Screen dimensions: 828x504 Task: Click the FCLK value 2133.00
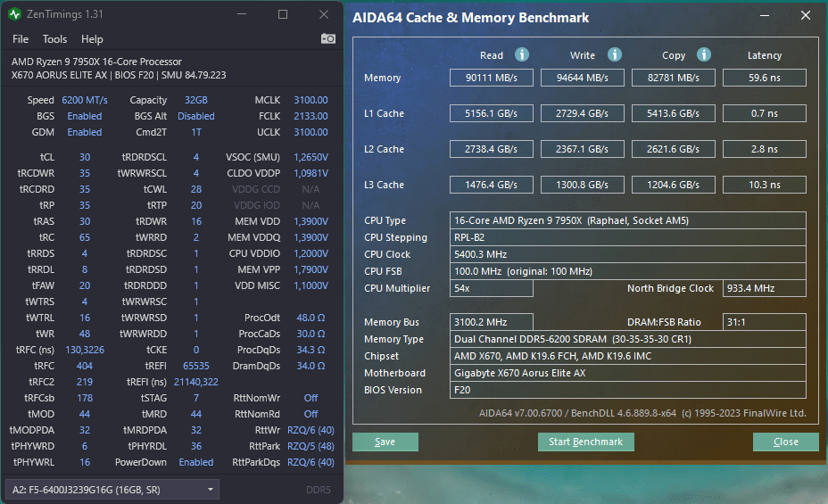(310, 116)
